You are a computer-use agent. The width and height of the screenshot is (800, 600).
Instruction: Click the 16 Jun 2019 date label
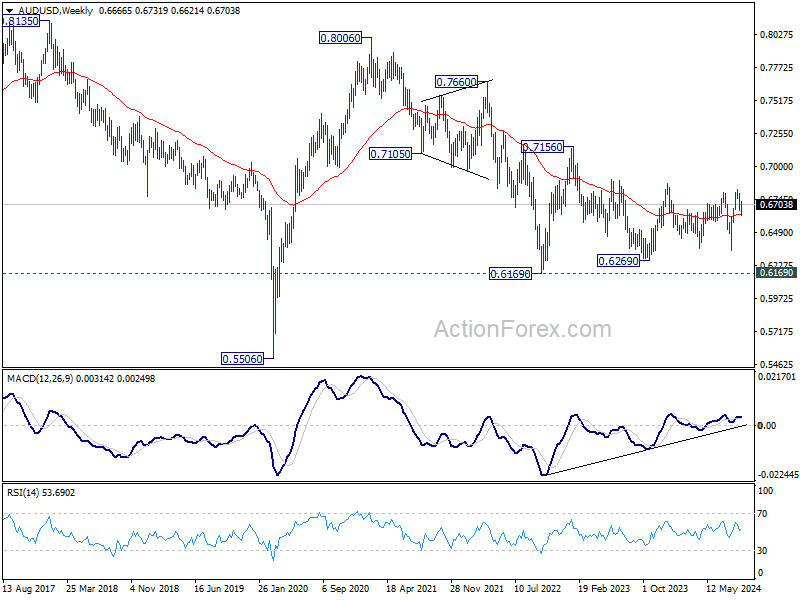[219, 588]
